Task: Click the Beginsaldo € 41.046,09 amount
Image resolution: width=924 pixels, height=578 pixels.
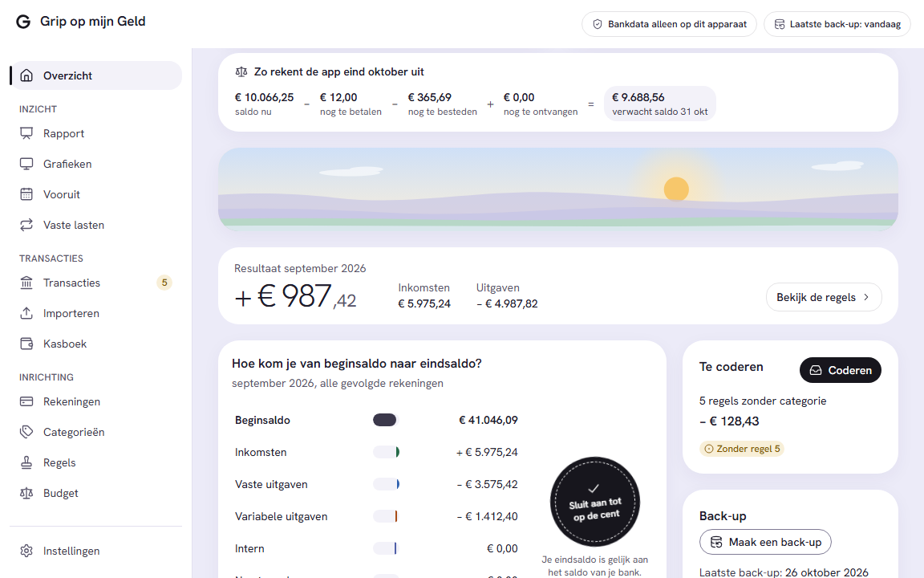Action: point(488,420)
